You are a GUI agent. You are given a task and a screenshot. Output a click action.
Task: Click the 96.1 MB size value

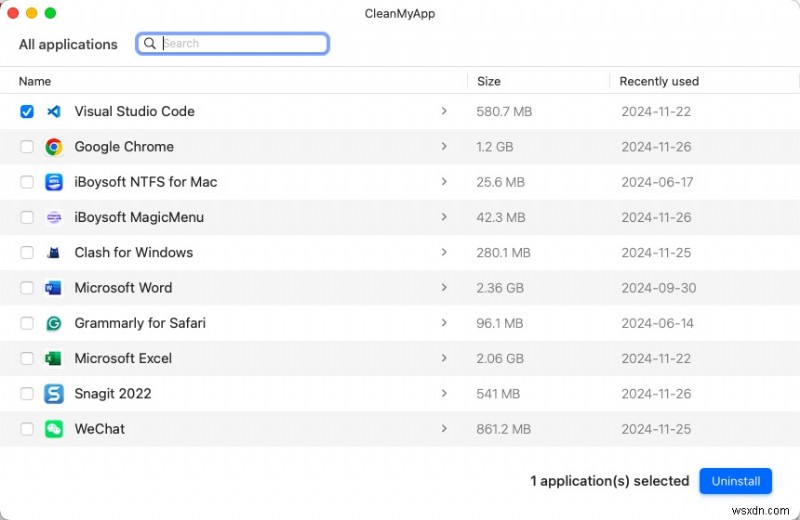point(499,323)
